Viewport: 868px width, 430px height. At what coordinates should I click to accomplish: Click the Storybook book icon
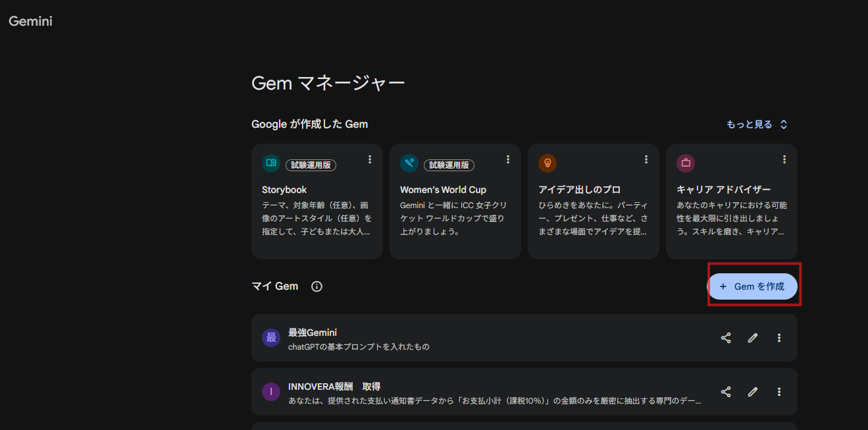[272, 162]
